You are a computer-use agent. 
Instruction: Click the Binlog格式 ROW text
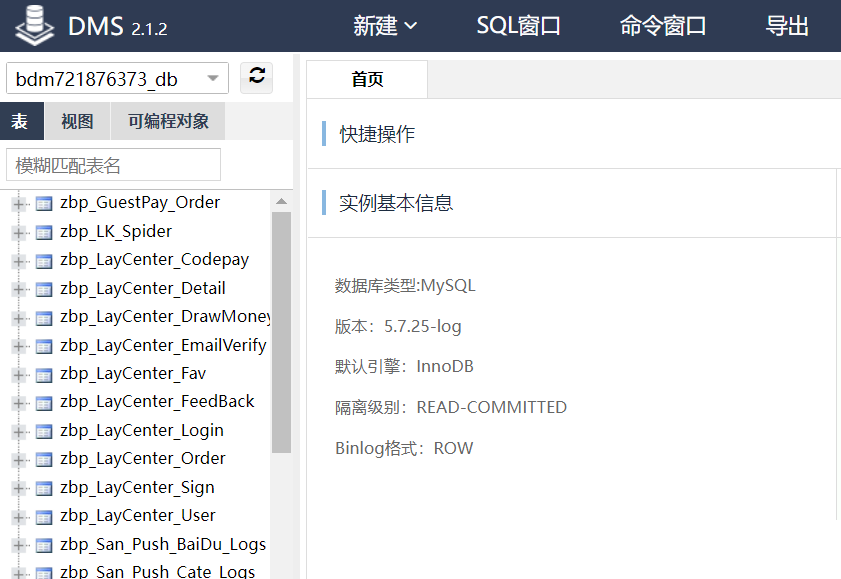pyautogui.click(x=404, y=448)
